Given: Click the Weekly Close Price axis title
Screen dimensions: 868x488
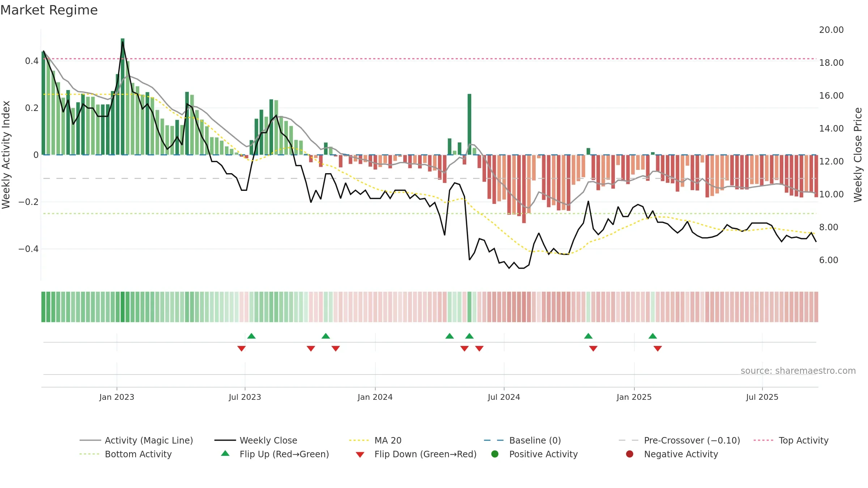Looking at the screenshot, I should pyautogui.click(x=858, y=155).
